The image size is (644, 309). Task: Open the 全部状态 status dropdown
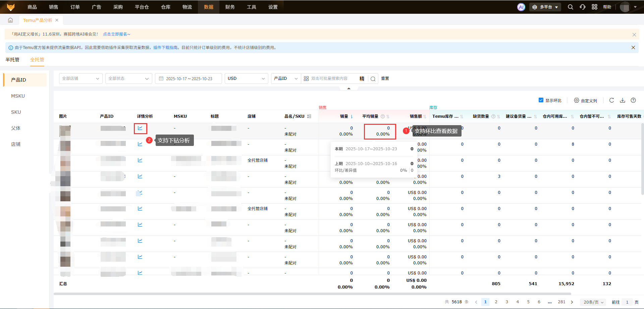coord(128,79)
